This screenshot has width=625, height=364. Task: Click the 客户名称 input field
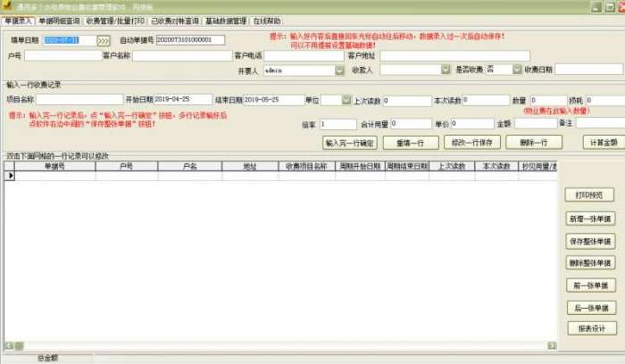pos(182,55)
